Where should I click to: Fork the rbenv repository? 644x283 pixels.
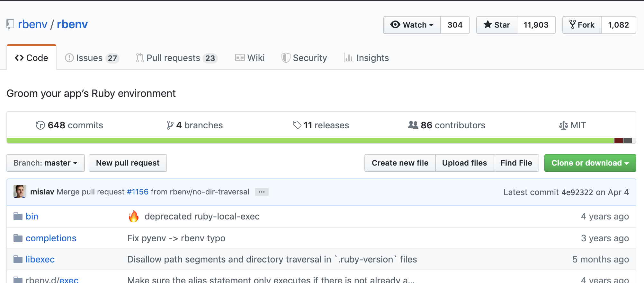tap(582, 25)
